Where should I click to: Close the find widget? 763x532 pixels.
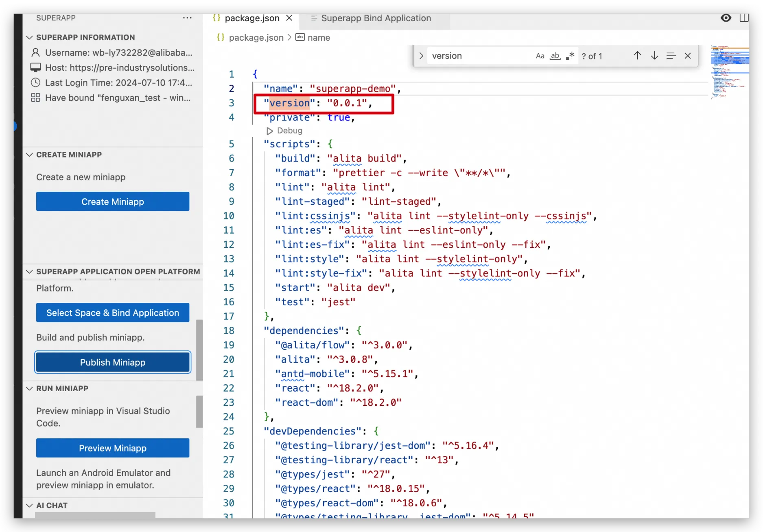tap(688, 56)
